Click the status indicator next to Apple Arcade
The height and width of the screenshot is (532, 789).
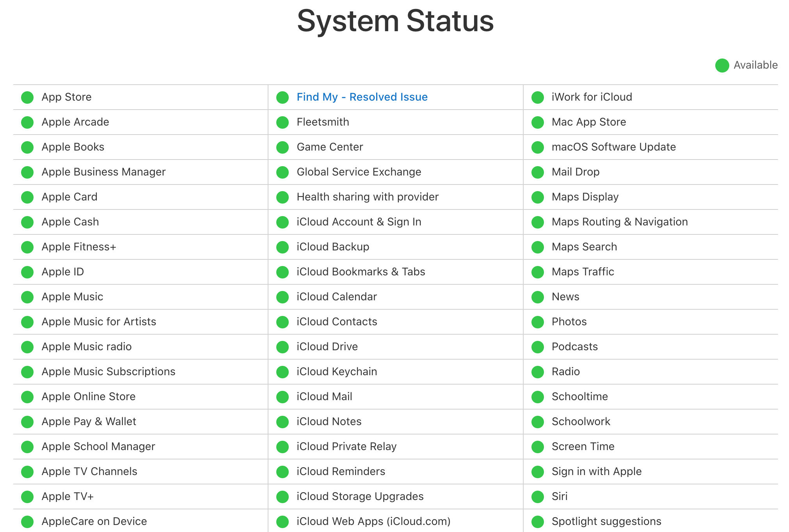pos(27,122)
